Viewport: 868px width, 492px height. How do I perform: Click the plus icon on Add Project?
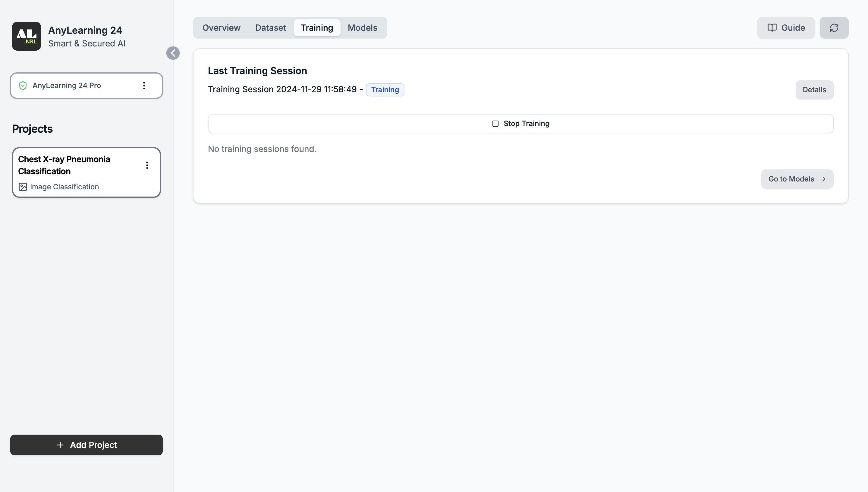click(60, 445)
